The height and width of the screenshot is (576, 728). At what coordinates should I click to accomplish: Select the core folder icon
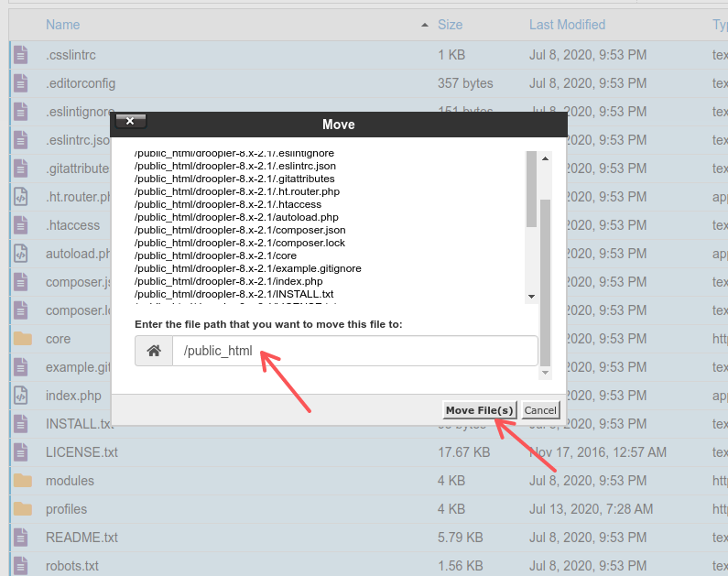click(x=22, y=338)
